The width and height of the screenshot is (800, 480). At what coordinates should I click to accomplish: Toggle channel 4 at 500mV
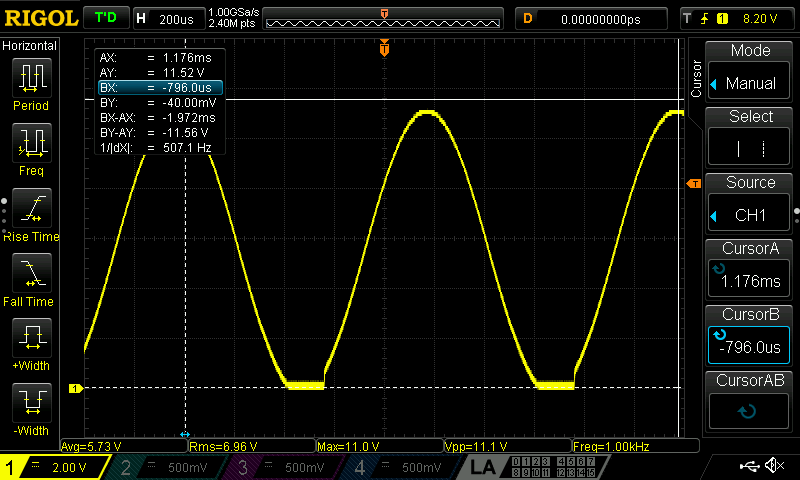point(406,467)
